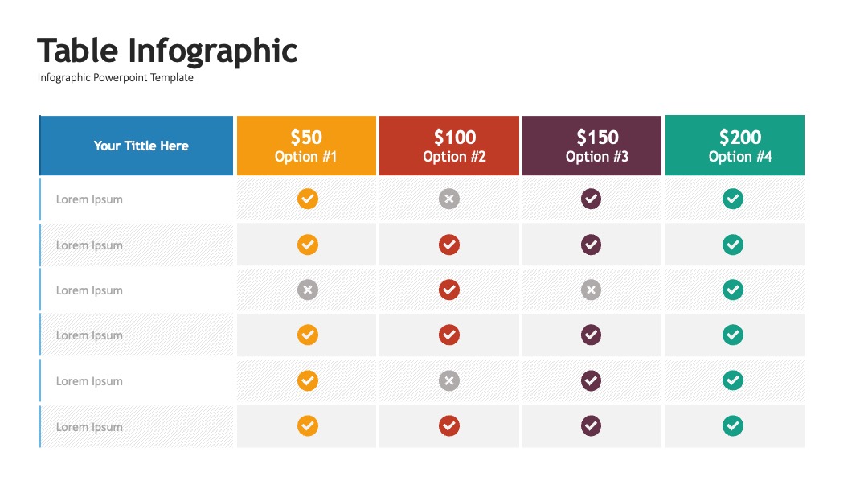
Task: Click the teal $200 Option #4 header
Action: (x=735, y=145)
